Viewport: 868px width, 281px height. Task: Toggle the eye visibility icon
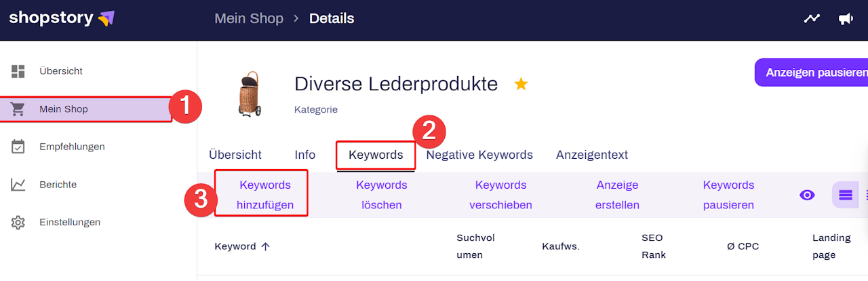tap(807, 195)
